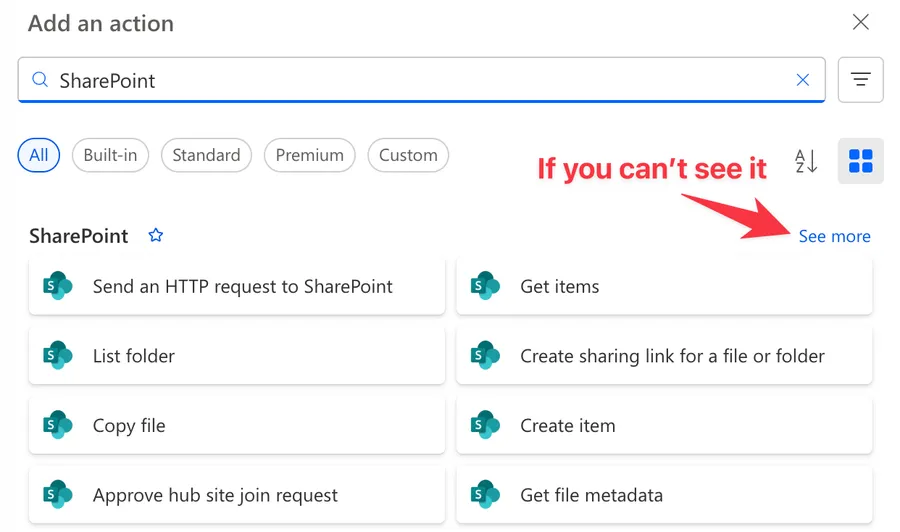Viewport: 900px width, 532px height.
Task: Select the All filter pill
Action: pos(39,155)
